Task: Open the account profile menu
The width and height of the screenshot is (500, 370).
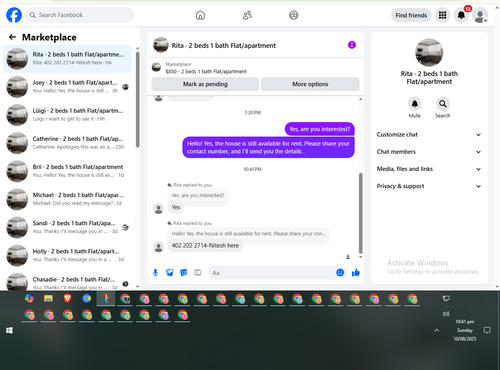Action: coord(480,15)
